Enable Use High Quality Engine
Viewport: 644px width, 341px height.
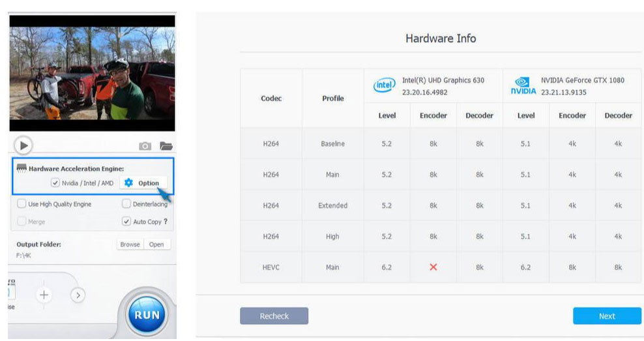(x=22, y=203)
